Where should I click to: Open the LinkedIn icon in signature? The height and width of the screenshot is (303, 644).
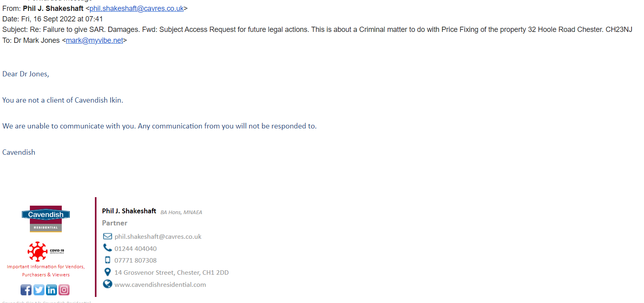(51, 290)
